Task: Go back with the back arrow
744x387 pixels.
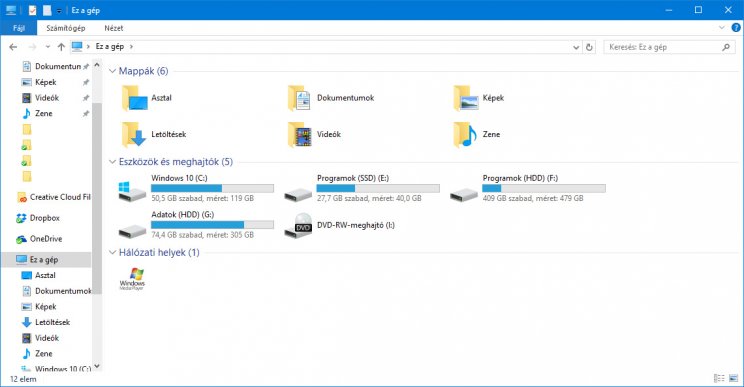Action: tap(13, 47)
